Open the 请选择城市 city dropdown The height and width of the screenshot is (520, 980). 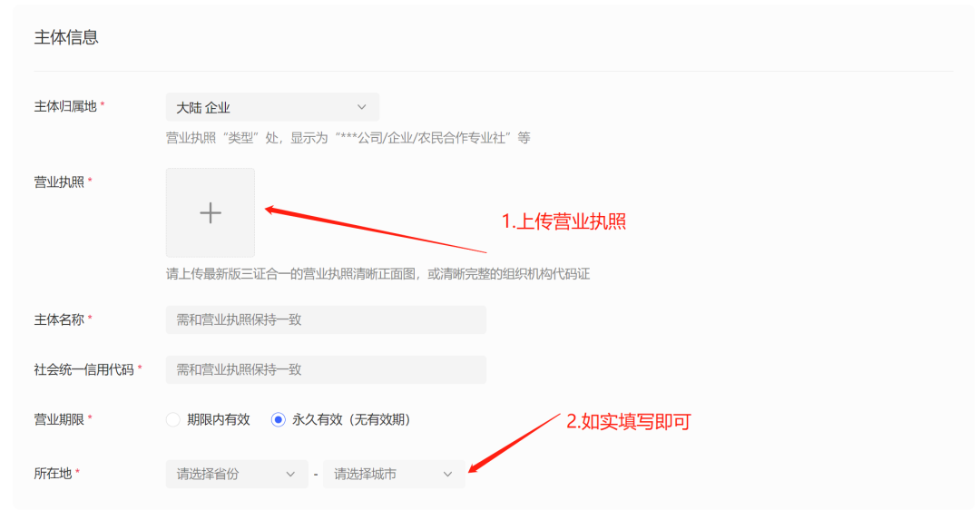tap(394, 475)
